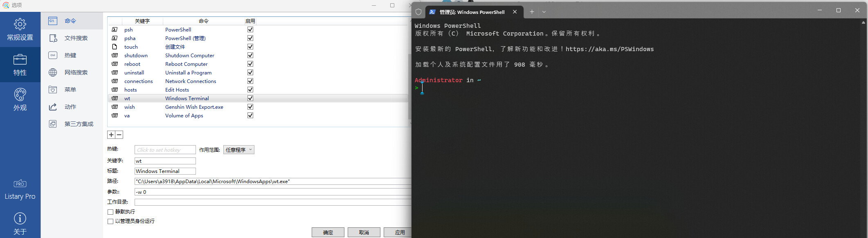This screenshot has height=238, width=868.
Task: Open PowerShell new tab profile dropdown chevron
Action: tap(544, 12)
